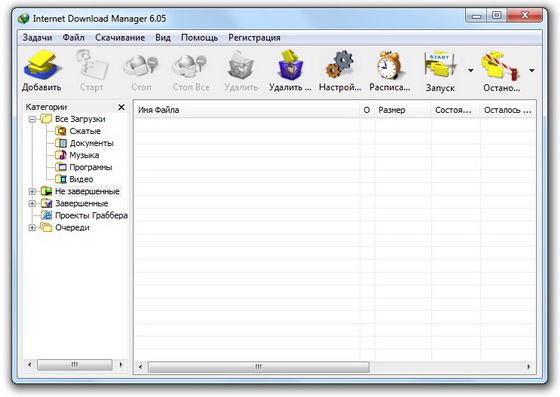Click the О column header
The image size is (560, 397).
pos(367,110)
